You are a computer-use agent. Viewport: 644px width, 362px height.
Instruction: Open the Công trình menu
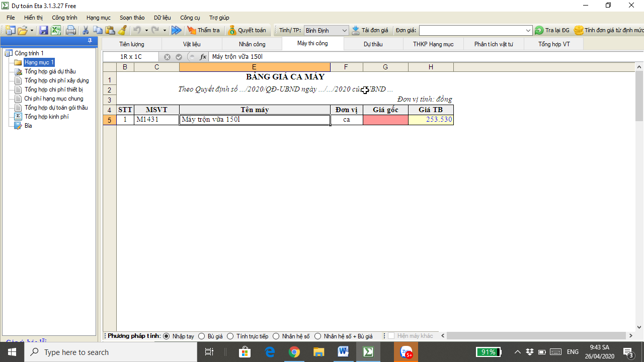pyautogui.click(x=64, y=18)
